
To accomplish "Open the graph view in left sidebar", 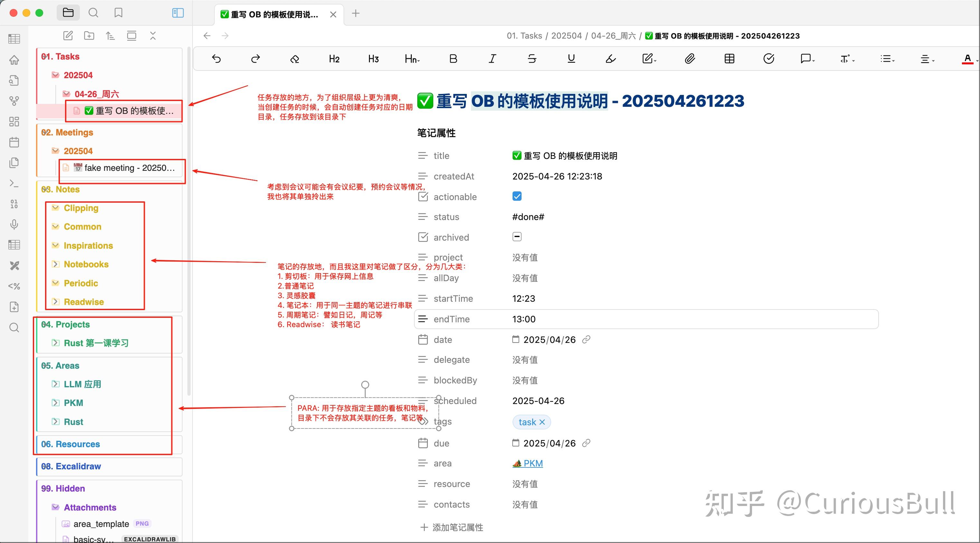I will (x=14, y=100).
